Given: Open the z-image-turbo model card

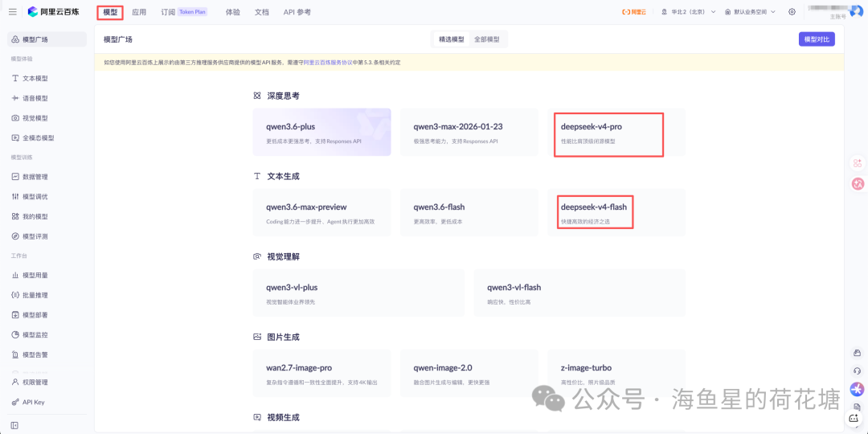Looking at the screenshot, I should [616, 373].
